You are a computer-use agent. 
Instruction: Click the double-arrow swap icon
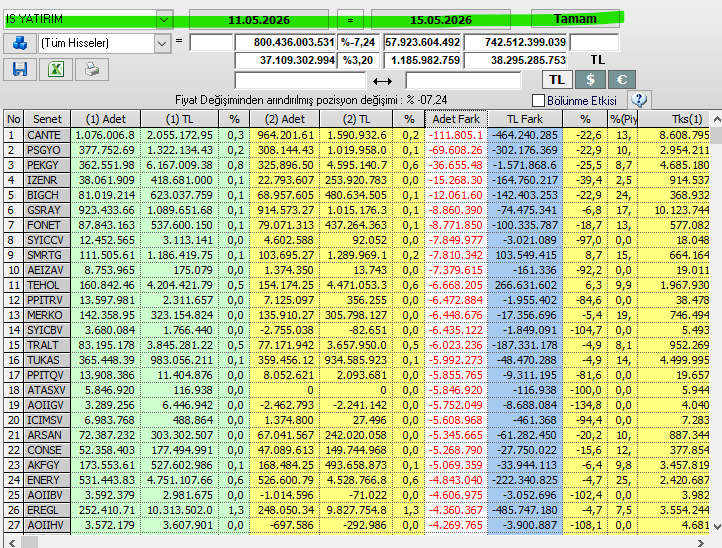tap(383, 82)
